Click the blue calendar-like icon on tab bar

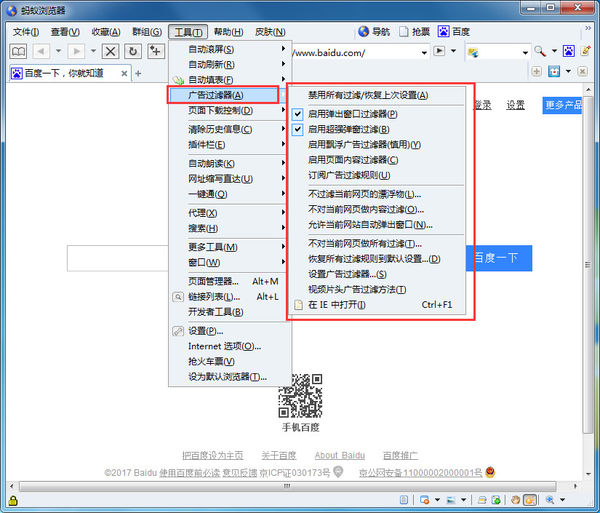point(554,72)
